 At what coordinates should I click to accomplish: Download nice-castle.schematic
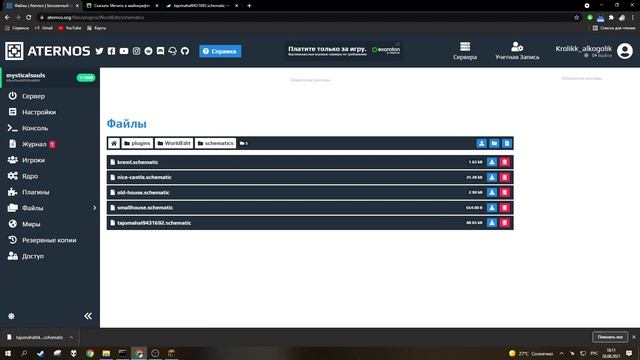click(492, 177)
